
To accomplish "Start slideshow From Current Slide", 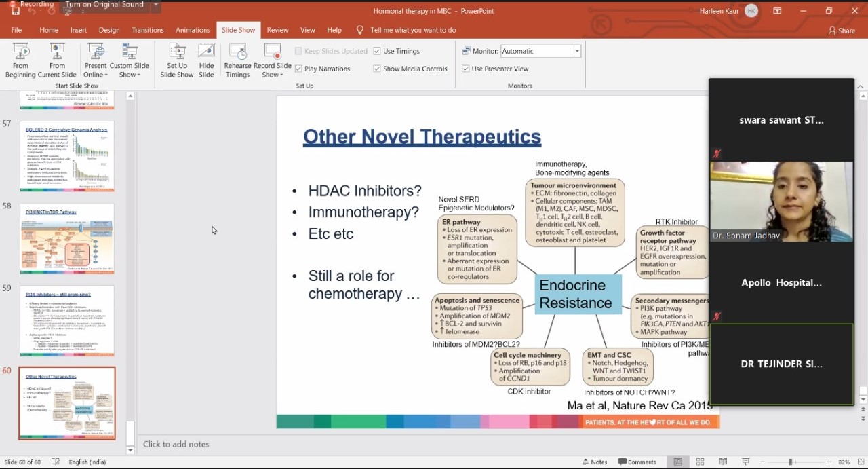I will [57, 60].
